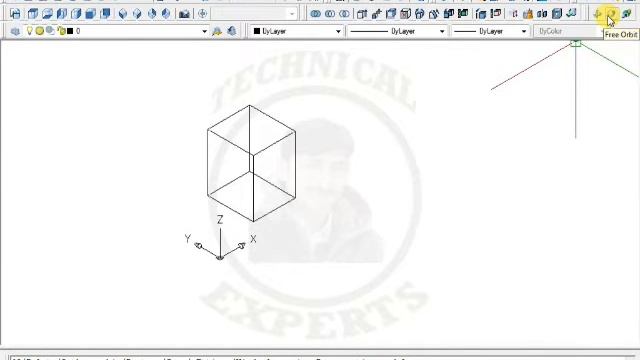
Task: Set SW Isometric view
Action: pos(123,14)
